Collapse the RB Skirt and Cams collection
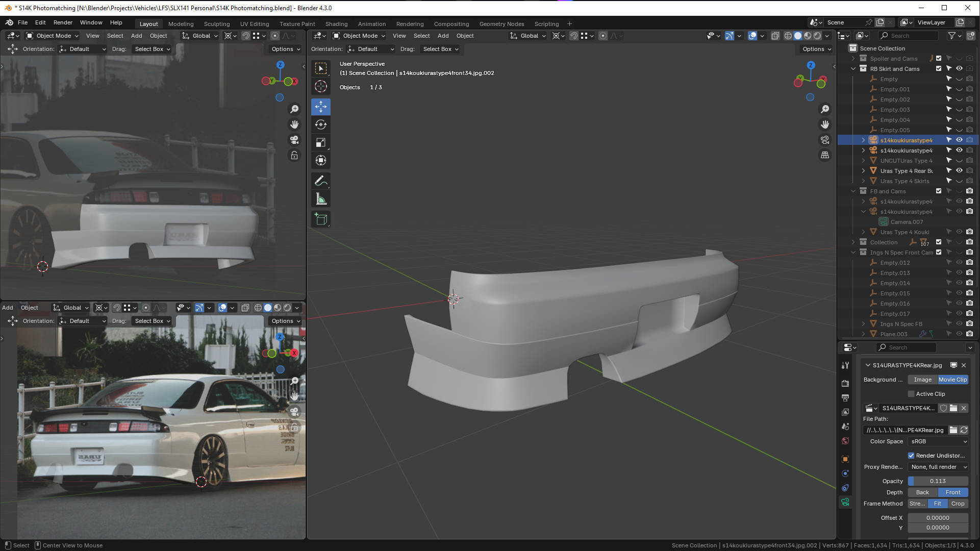Image resolution: width=980 pixels, height=551 pixels. 853,69
